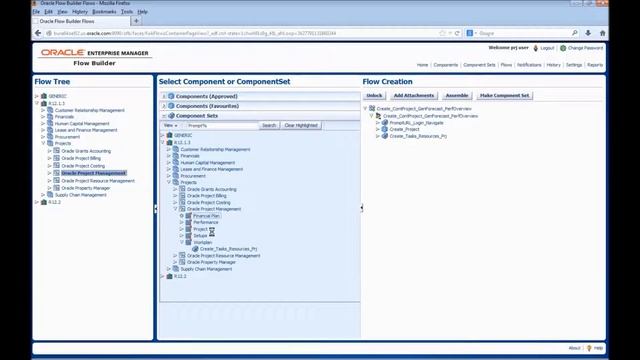This screenshot has height=360, width=640.
Task: Open the Notifications navigation link
Action: pyautogui.click(x=529, y=65)
